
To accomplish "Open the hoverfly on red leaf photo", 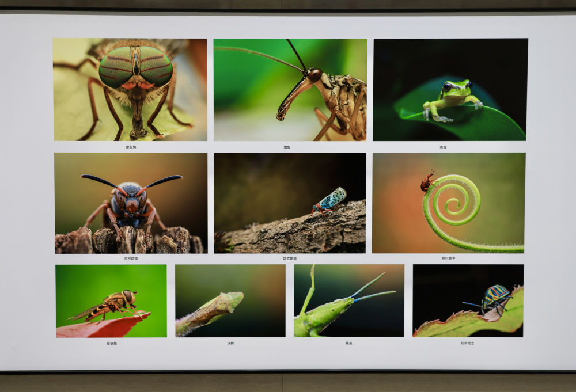I will point(111,300).
